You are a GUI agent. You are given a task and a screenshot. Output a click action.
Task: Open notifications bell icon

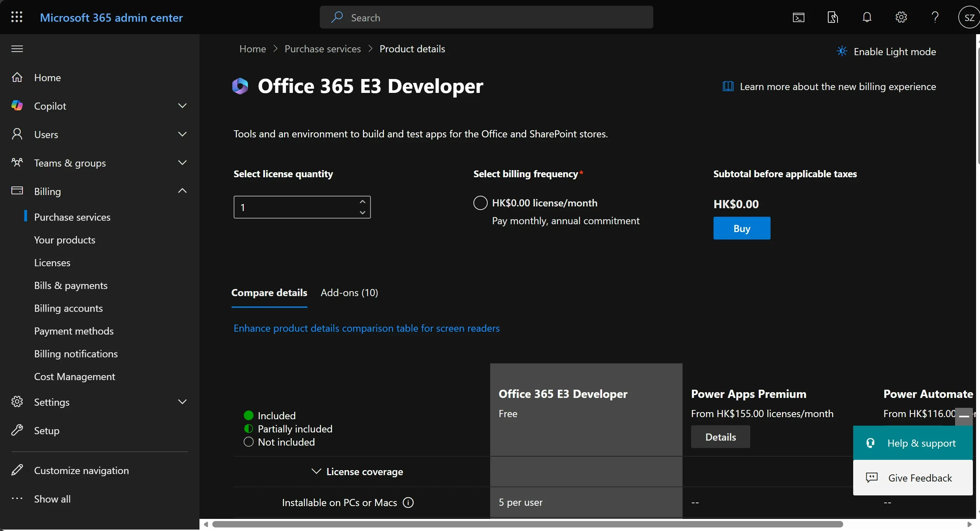pos(867,17)
